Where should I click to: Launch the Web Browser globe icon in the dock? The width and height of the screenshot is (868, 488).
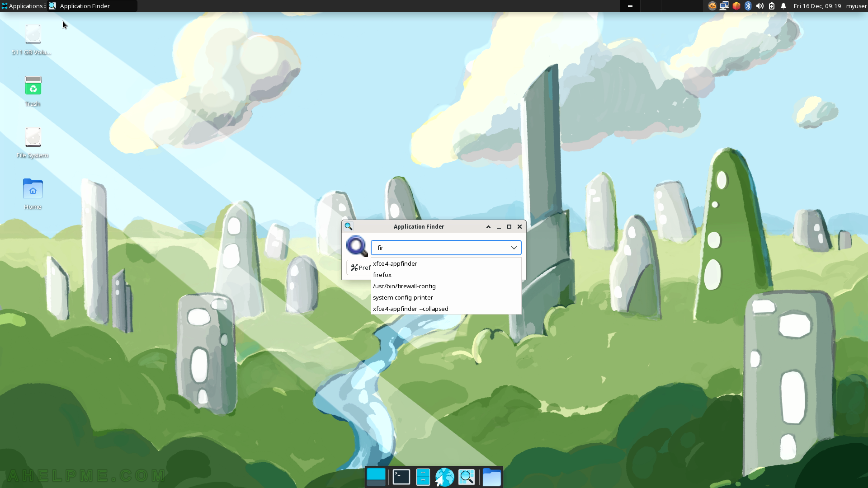tap(445, 477)
